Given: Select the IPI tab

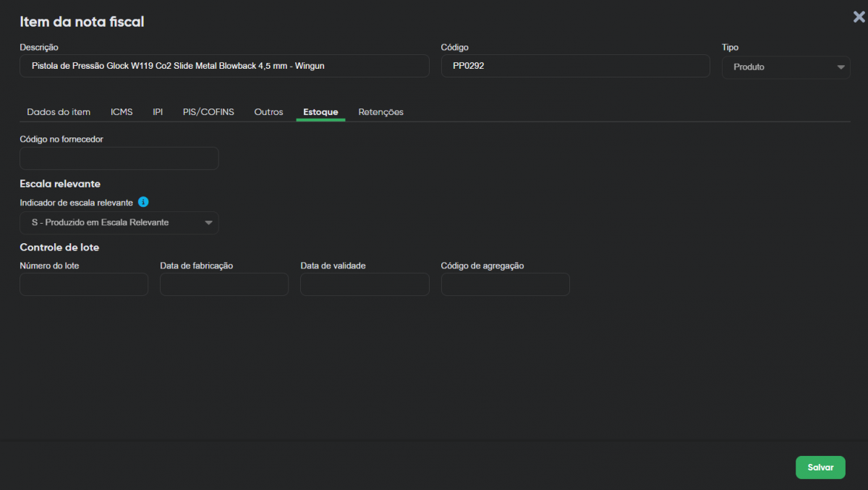Looking at the screenshot, I should pyautogui.click(x=158, y=112).
